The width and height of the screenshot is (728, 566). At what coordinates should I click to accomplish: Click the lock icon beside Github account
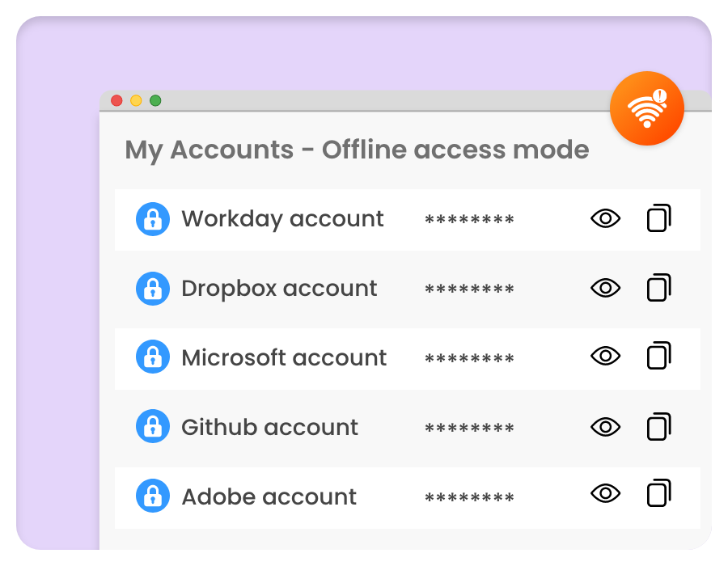tap(153, 427)
